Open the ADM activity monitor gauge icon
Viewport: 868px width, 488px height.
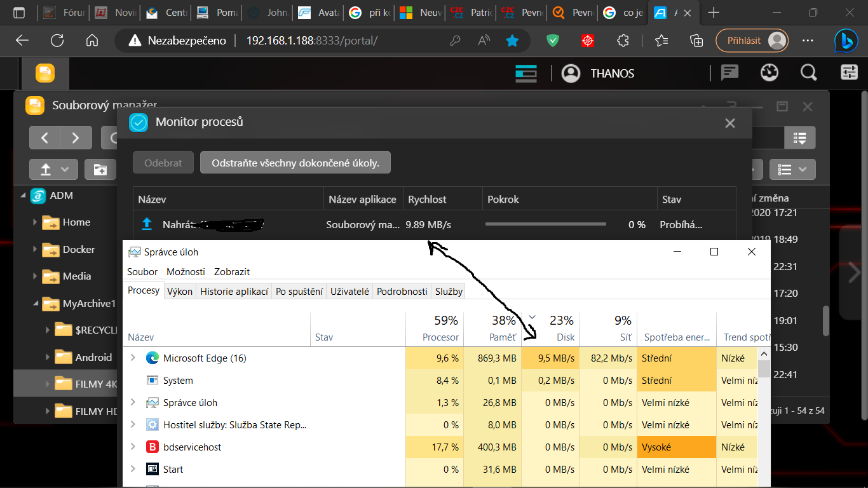[770, 73]
